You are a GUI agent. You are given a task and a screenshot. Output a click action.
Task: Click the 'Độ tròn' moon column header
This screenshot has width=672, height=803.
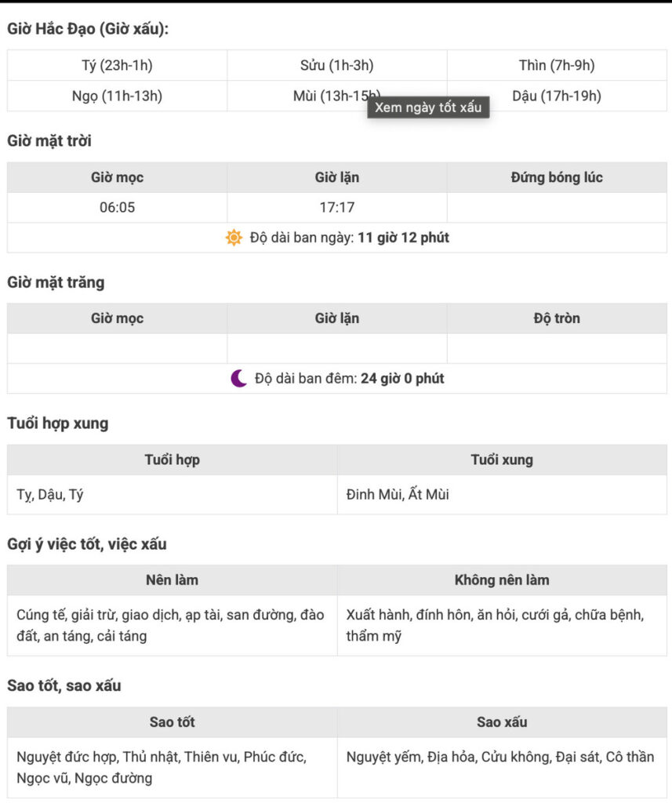coord(557,318)
